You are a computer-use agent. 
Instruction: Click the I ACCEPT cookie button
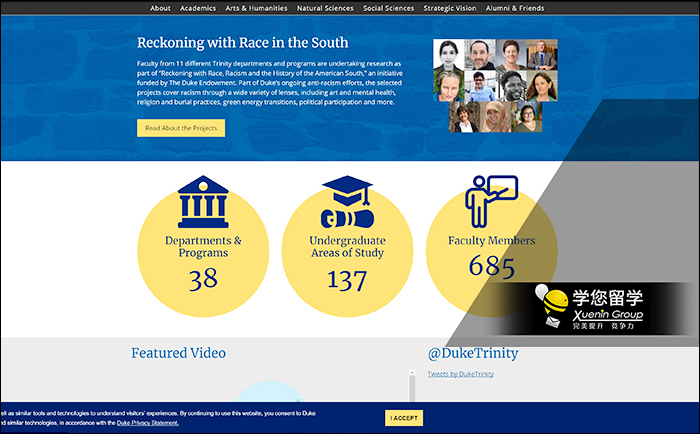404,418
